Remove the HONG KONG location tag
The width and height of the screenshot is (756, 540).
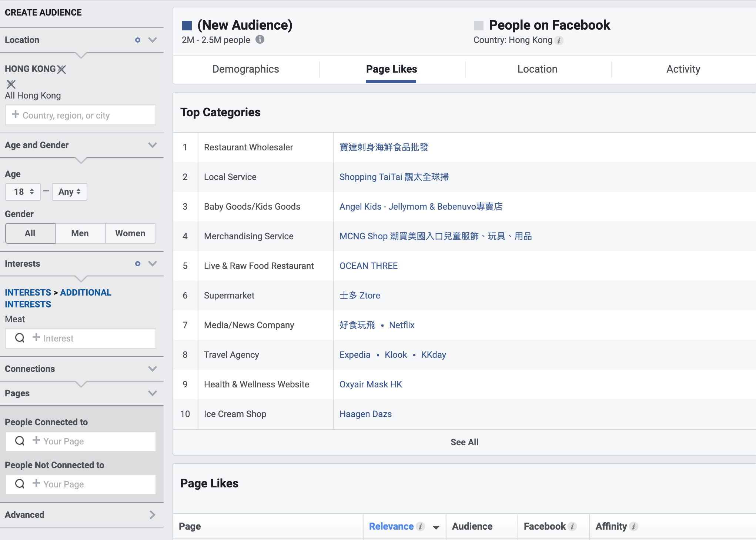pos(62,69)
